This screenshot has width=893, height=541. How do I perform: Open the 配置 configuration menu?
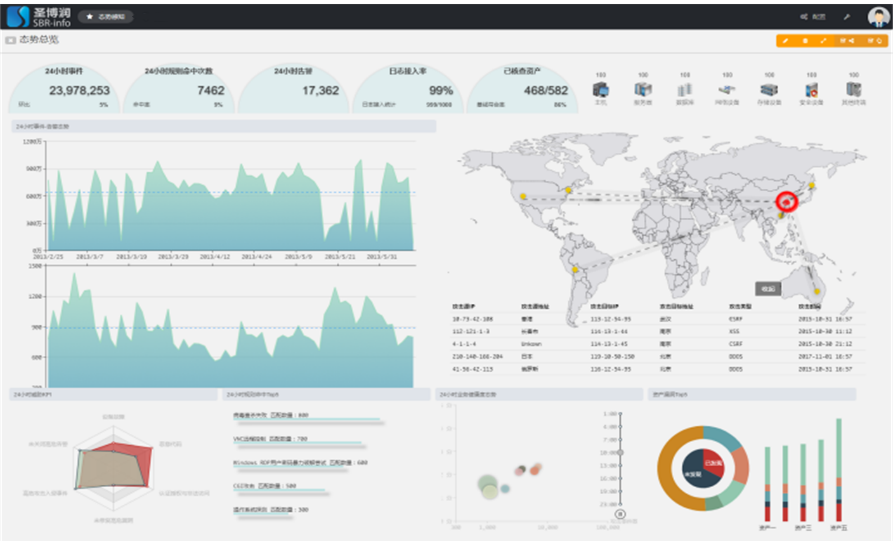pyautogui.click(x=813, y=17)
